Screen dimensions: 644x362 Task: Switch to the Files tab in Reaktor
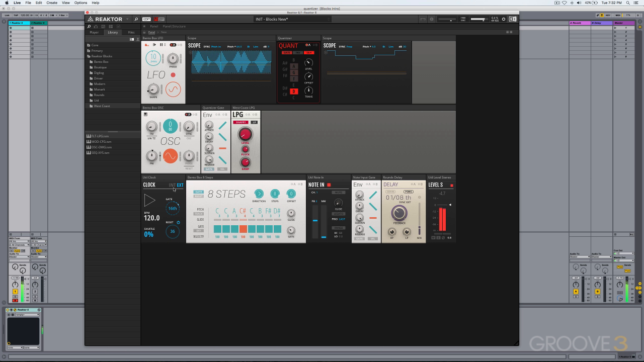(x=131, y=32)
